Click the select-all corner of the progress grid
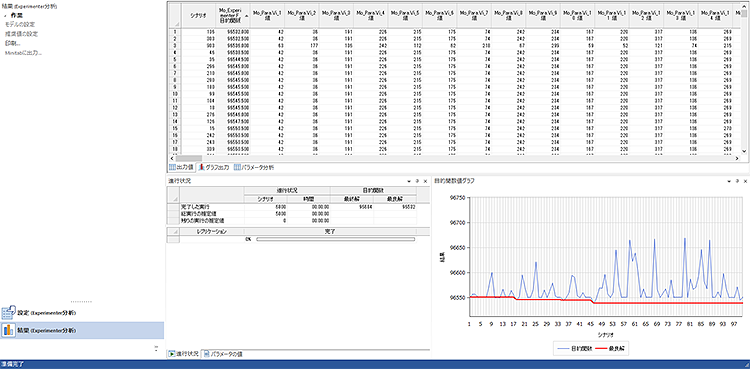The height and width of the screenshot is (369, 750). point(173,195)
